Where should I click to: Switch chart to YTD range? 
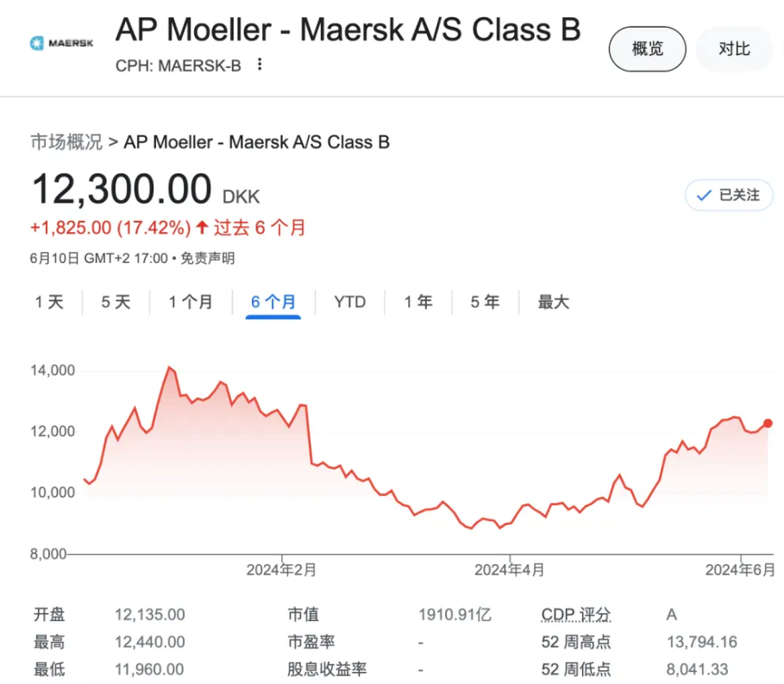point(350,302)
